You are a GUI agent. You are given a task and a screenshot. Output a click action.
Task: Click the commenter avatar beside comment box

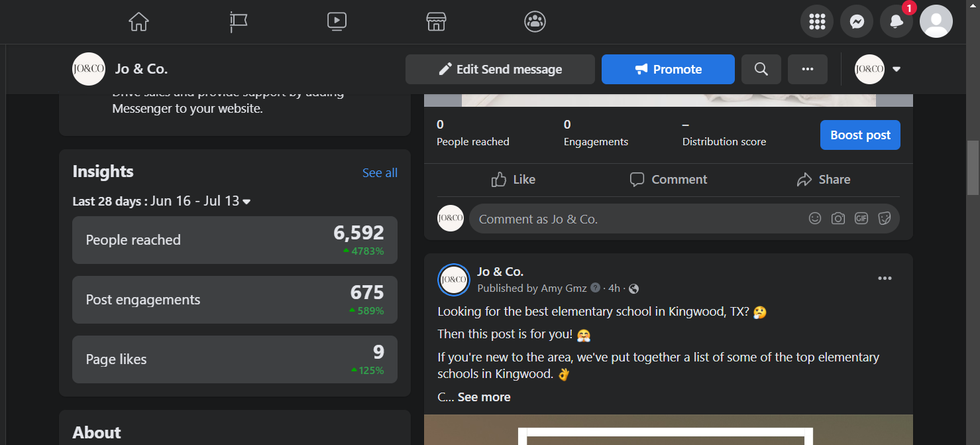point(451,218)
